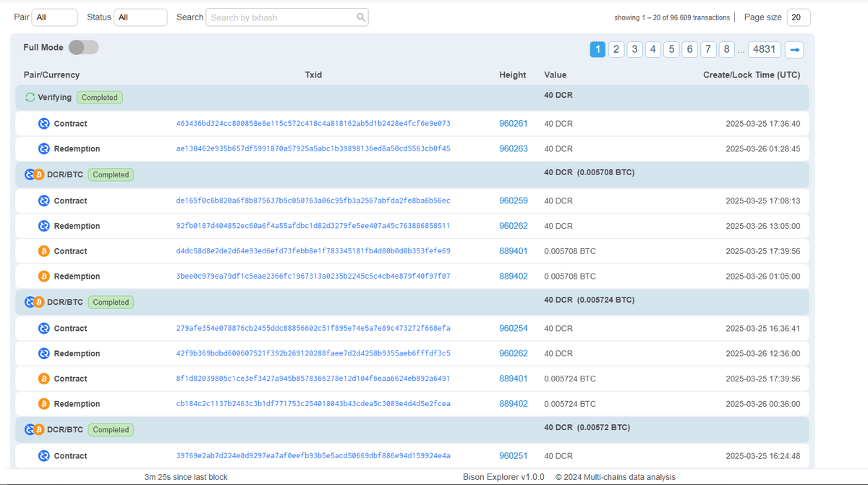Open txid 92fb0187d404852ec60a

pyautogui.click(x=313, y=226)
